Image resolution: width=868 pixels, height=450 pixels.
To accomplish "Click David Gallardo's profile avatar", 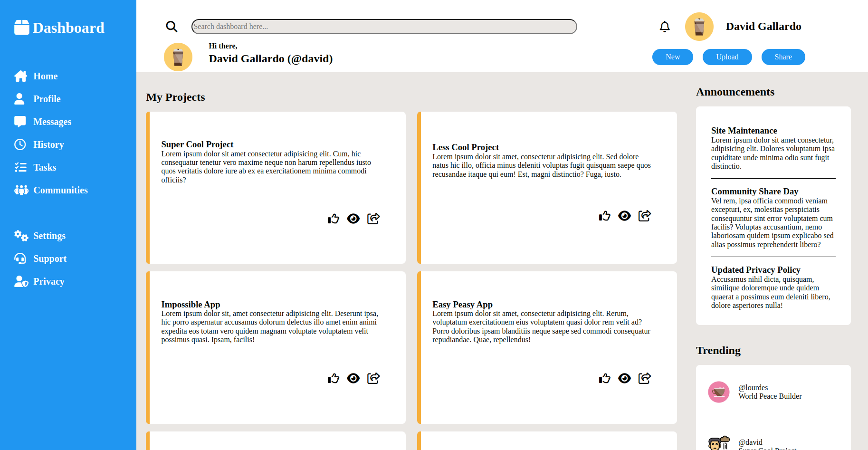I will [x=699, y=26].
